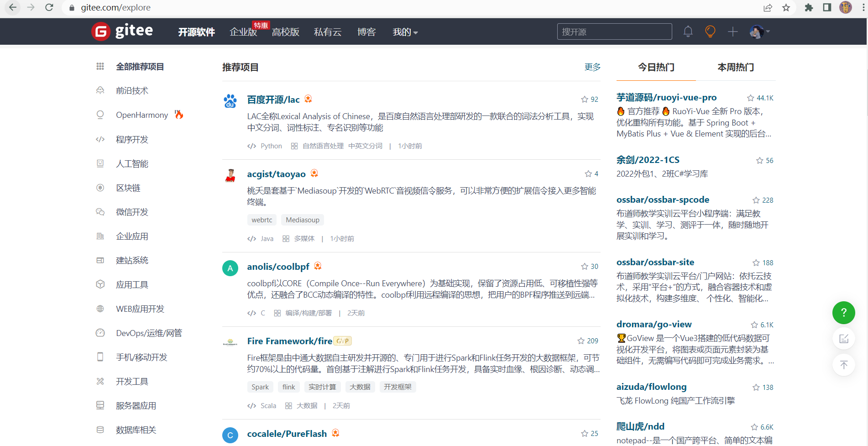The height and width of the screenshot is (446, 868).
Task: Click the share page icon in address bar
Action: click(x=768, y=7)
